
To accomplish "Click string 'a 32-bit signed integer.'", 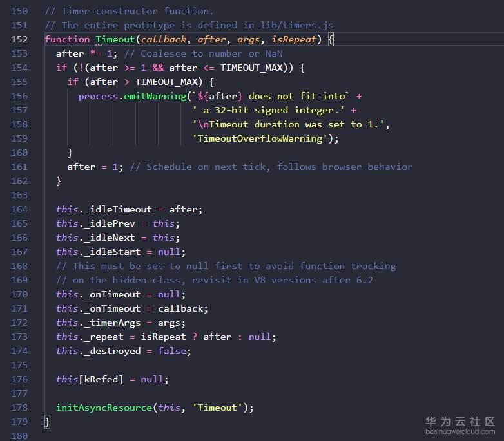I will pos(268,110).
